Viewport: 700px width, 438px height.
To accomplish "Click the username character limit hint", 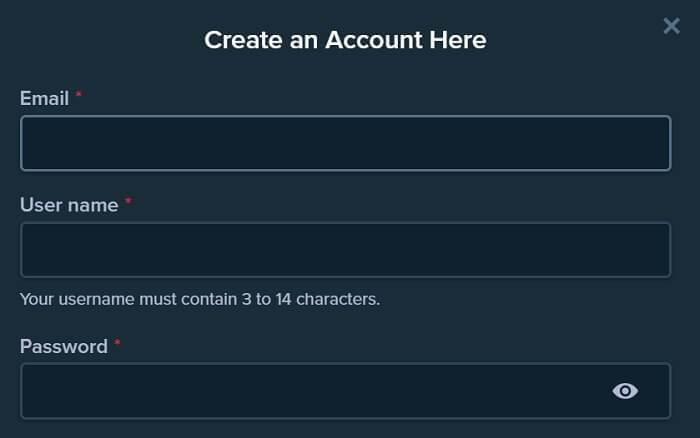I will [200, 299].
